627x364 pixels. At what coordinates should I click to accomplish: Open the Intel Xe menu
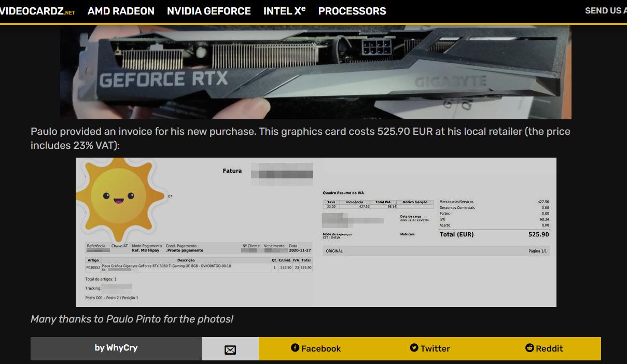284,11
